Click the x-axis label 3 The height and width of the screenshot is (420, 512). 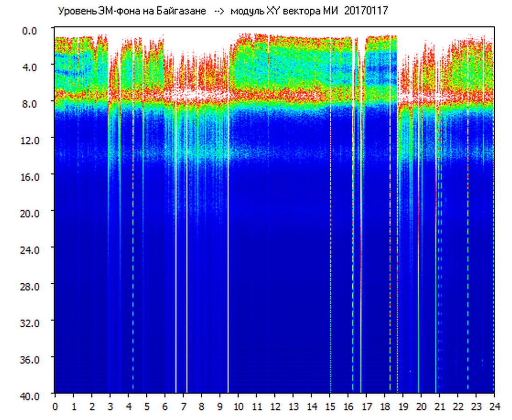pyautogui.click(x=110, y=406)
